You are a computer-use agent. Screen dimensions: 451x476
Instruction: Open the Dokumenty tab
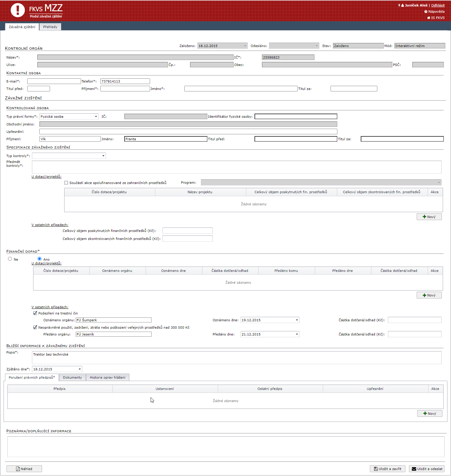(73, 377)
